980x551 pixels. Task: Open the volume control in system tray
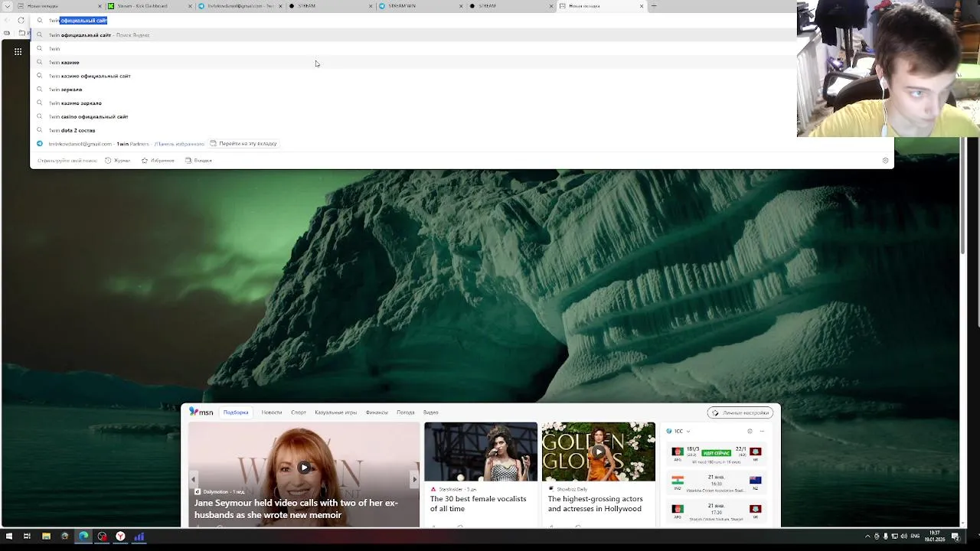[903, 536]
